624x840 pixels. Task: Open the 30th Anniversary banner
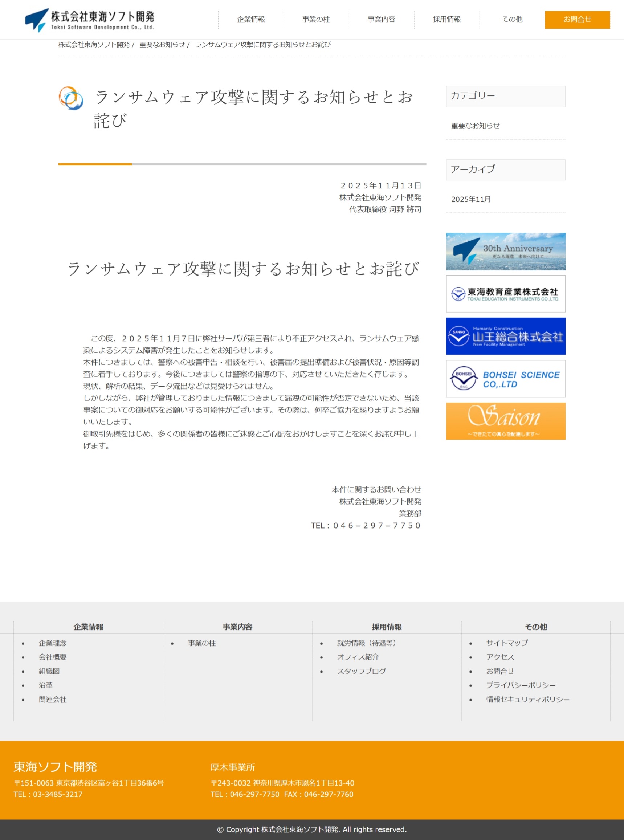(505, 251)
